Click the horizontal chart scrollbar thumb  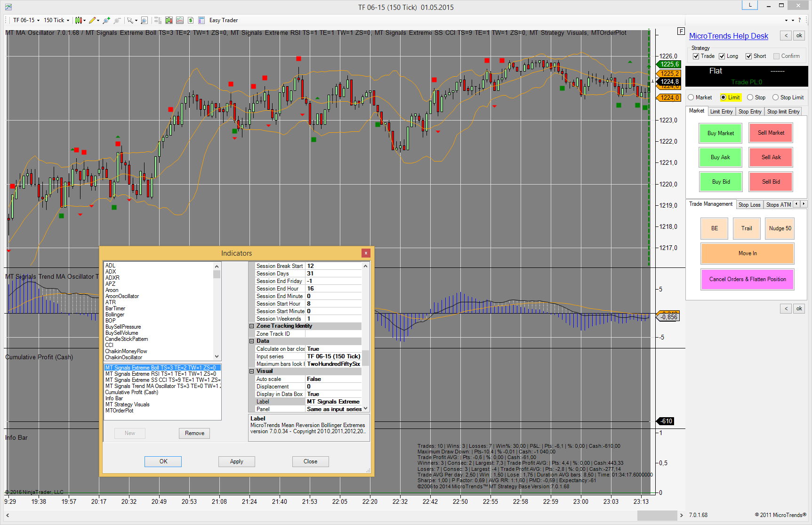pos(657,515)
